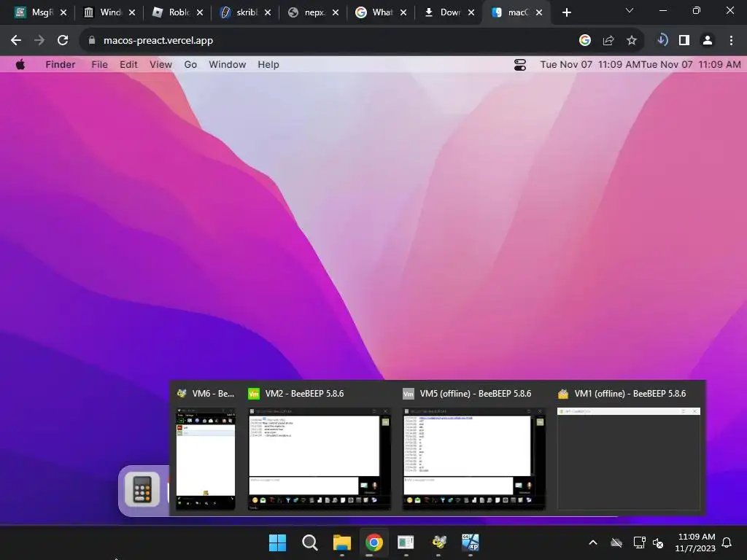Open the Finder menu
Screen dimensions: 747x560
pos(60,64)
